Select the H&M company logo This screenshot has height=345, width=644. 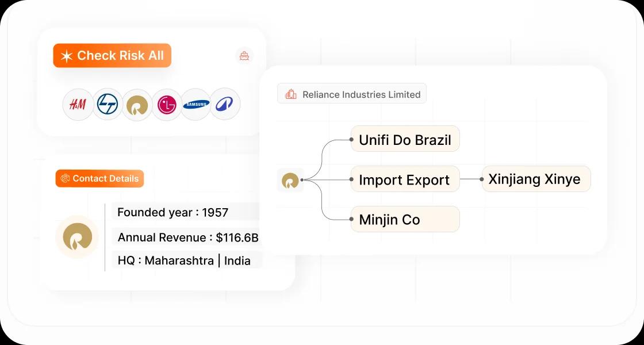pyautogui.click(x=78, y=104)
